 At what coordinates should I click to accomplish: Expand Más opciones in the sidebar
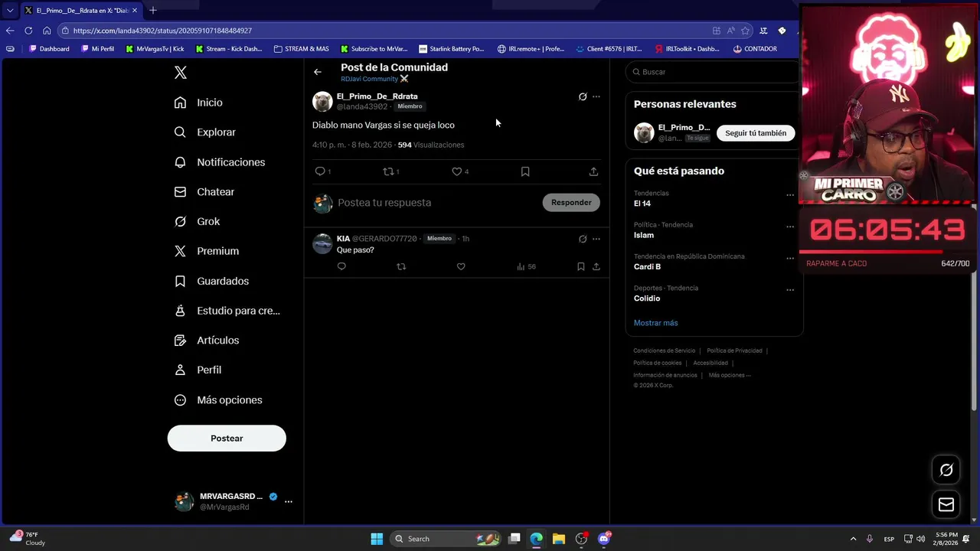point(217,400)
